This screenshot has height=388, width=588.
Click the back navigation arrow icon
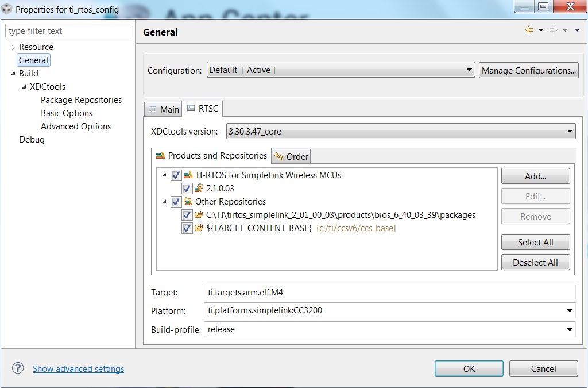click(529, 30)
